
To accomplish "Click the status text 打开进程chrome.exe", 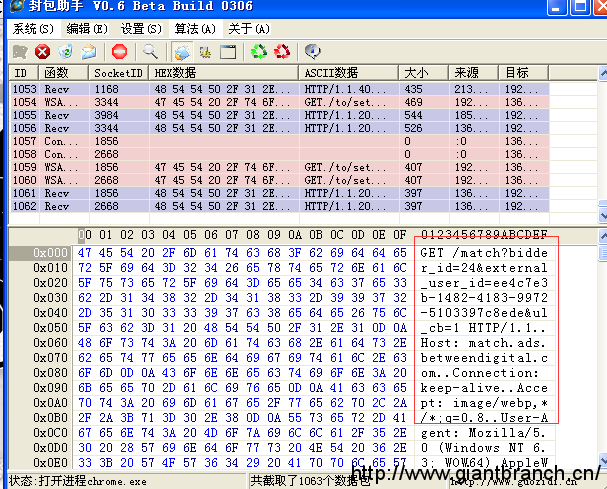I will click(93, 481).
